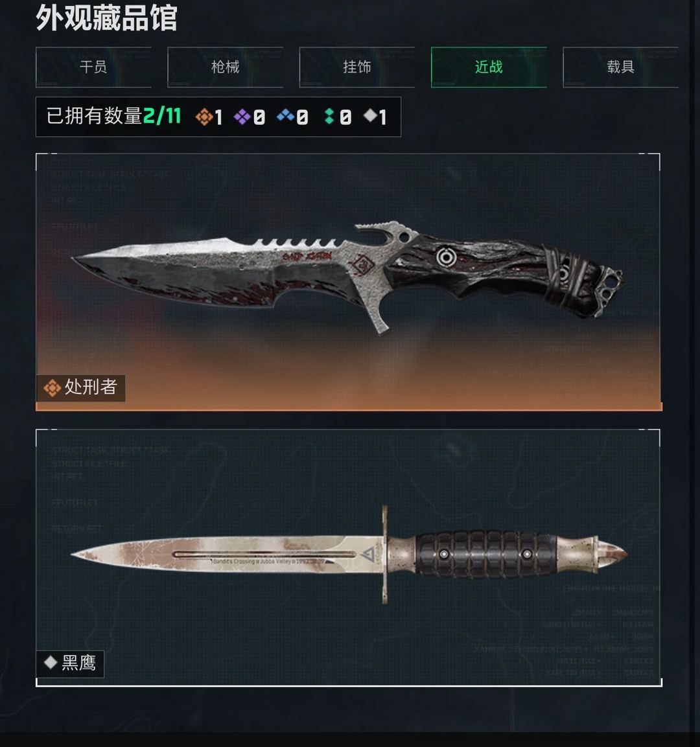Click the blue rarity icon
The width and height of the screenshot is (700, 747).
285,115
